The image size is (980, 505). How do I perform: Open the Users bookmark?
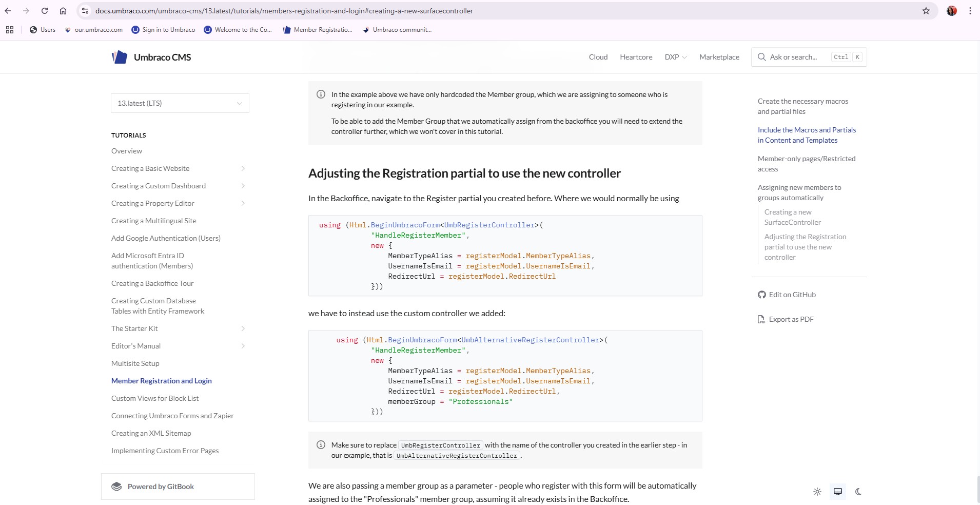pyautogui.click(x=43, y=30)
